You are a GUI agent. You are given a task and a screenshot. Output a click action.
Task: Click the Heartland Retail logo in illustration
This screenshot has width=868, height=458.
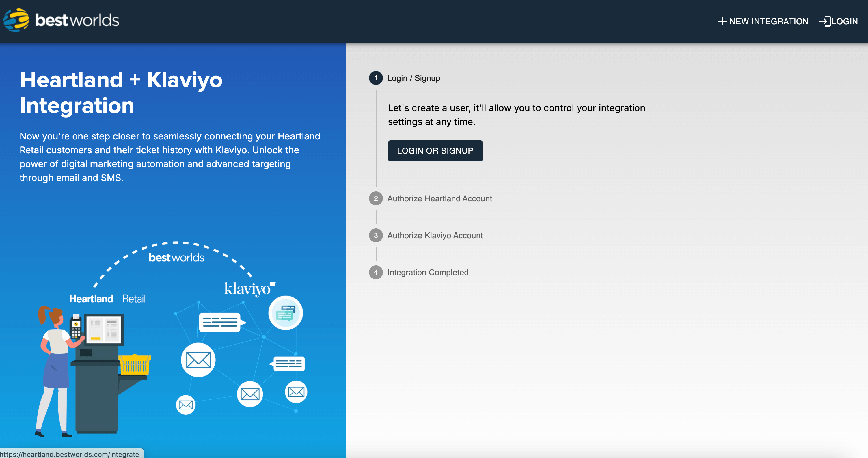click(107, 299)
